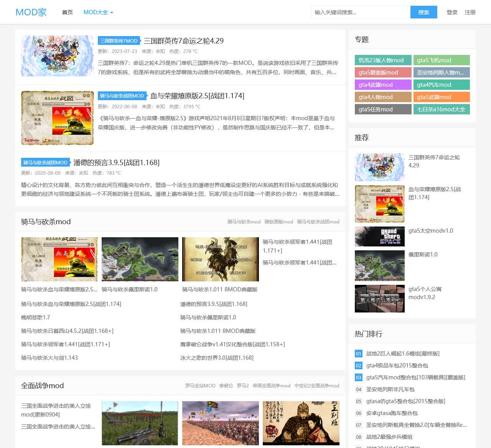491x448 pixels.
Task: Open the gta5个人公寓modv1.9.2 recommended link
Action: coord(425,293)
